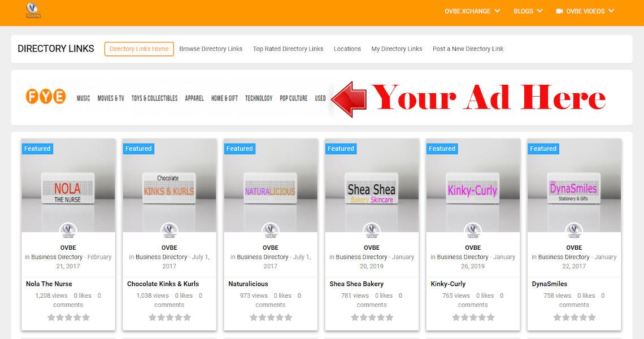Select Post a New Directory Link

click(468, 49)
